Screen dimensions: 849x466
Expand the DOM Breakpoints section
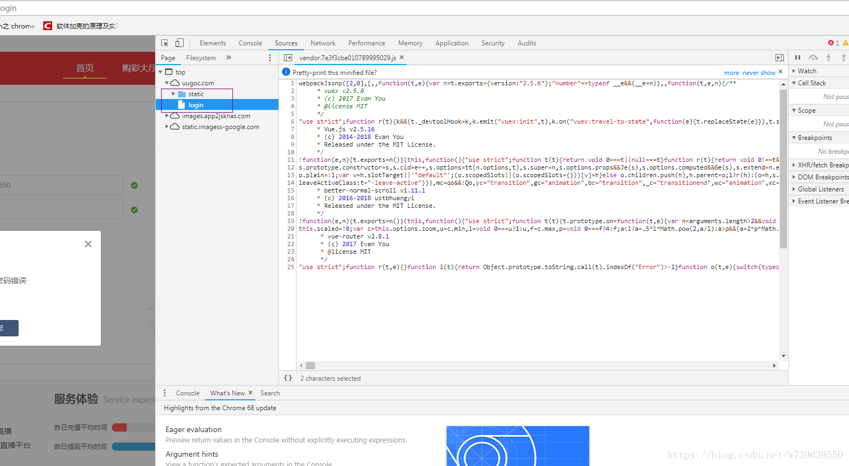tap(819, 177)
